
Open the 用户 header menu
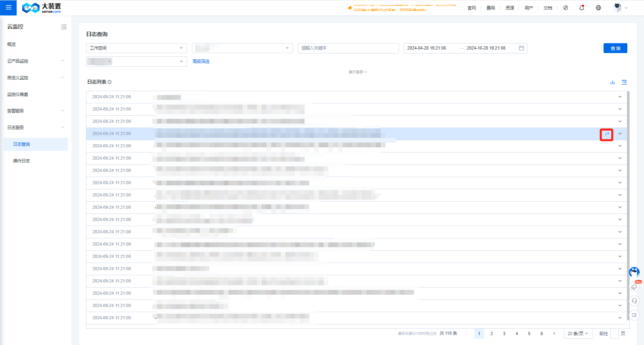[529, 8]
